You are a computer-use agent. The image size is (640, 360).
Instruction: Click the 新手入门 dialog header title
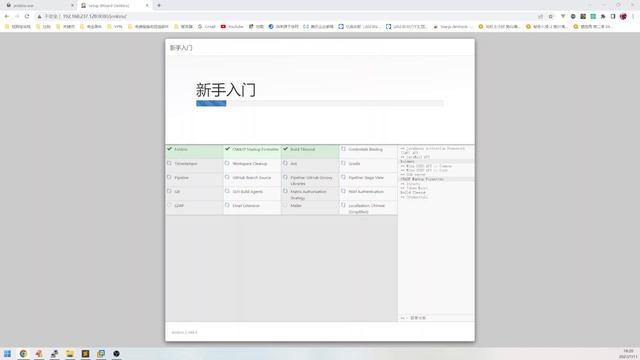pos(181,48)
